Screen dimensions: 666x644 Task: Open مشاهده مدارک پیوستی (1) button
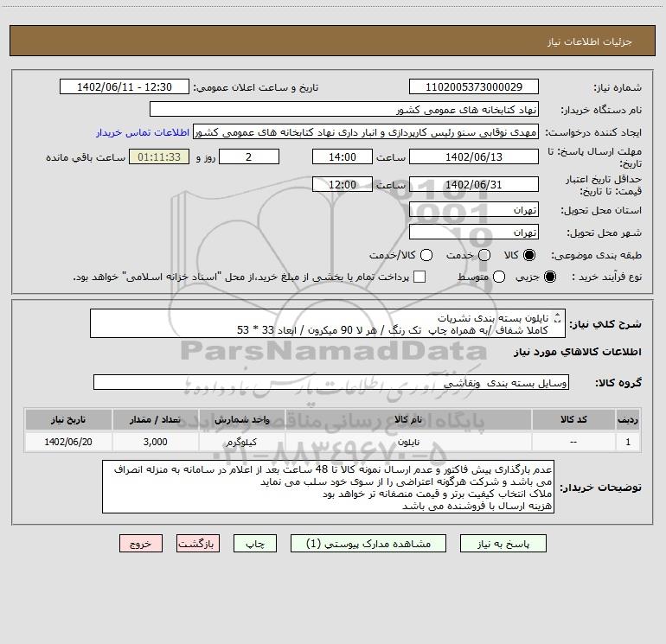point(368,544)
